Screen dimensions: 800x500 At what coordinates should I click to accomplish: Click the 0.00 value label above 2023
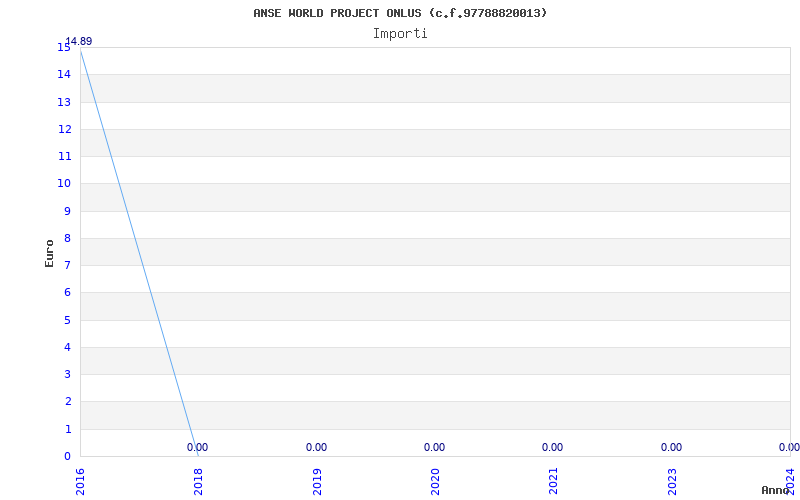(x=671, y=447)
